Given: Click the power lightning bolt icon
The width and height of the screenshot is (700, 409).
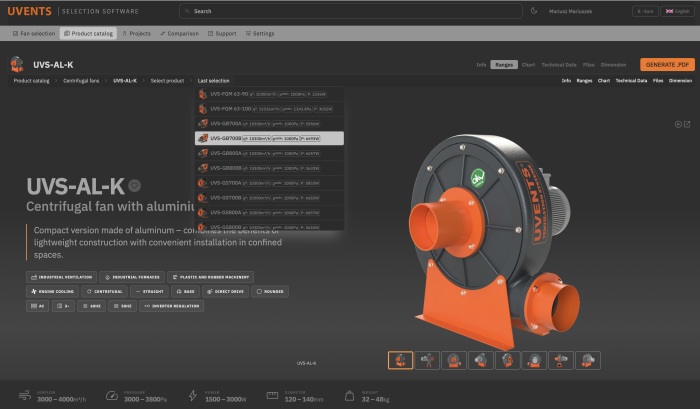Looking at the screenshot, I should [x=192, y=395].
